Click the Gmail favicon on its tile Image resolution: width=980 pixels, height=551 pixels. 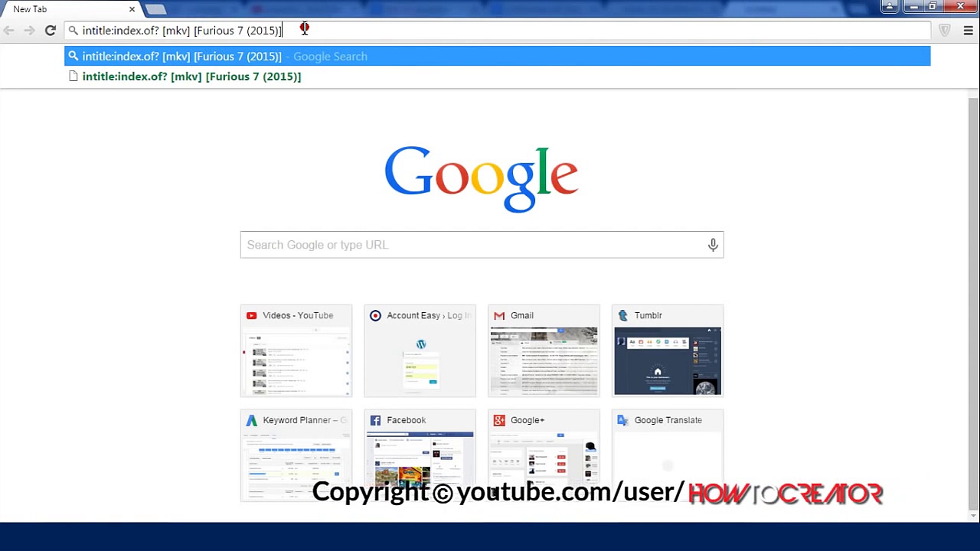tap(499, 315)
